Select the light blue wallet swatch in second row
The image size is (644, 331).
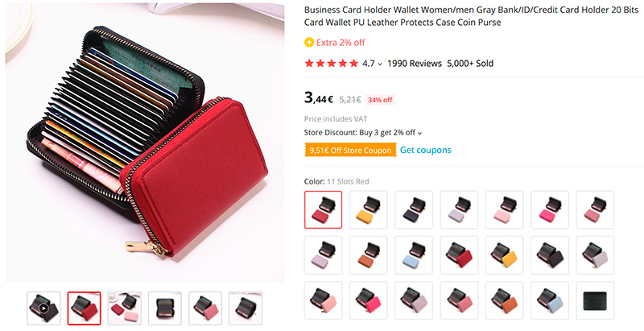pyautogui.click(x=414, y=255)
